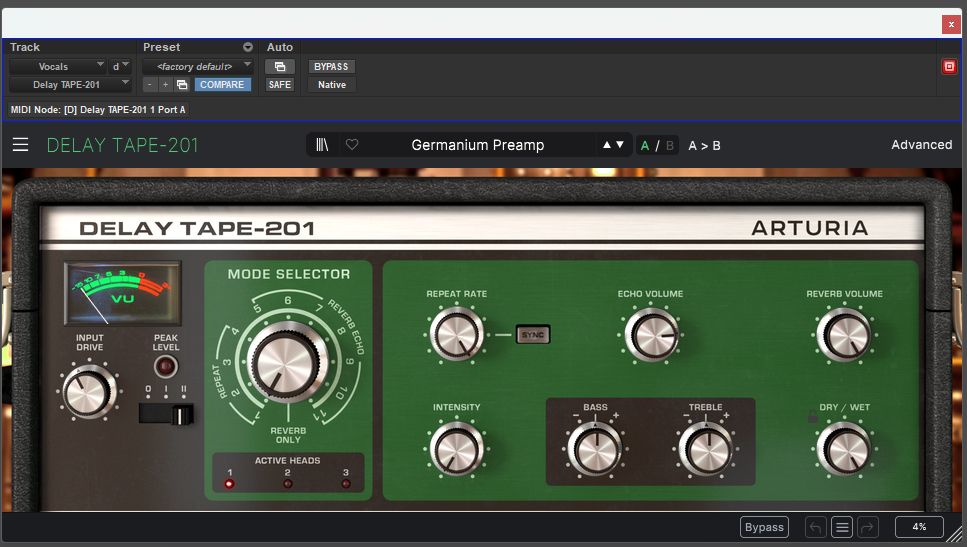Click the Native button

pyautogui.click(x=332, y=84)
